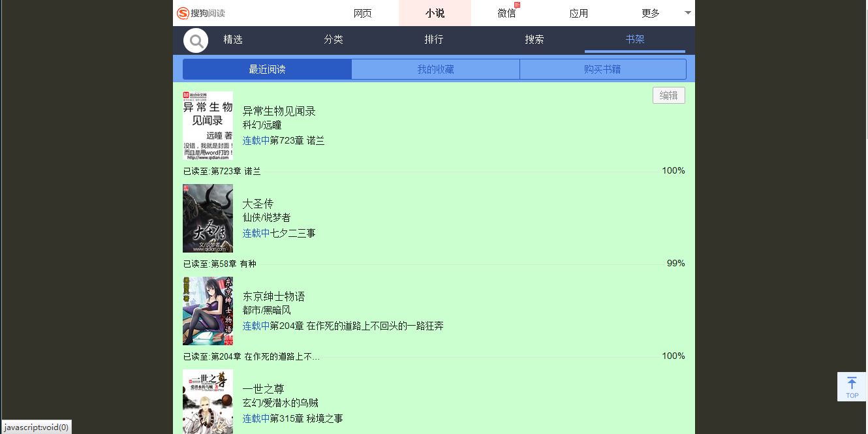Open the 更多 menu

[x=651, y=13]
